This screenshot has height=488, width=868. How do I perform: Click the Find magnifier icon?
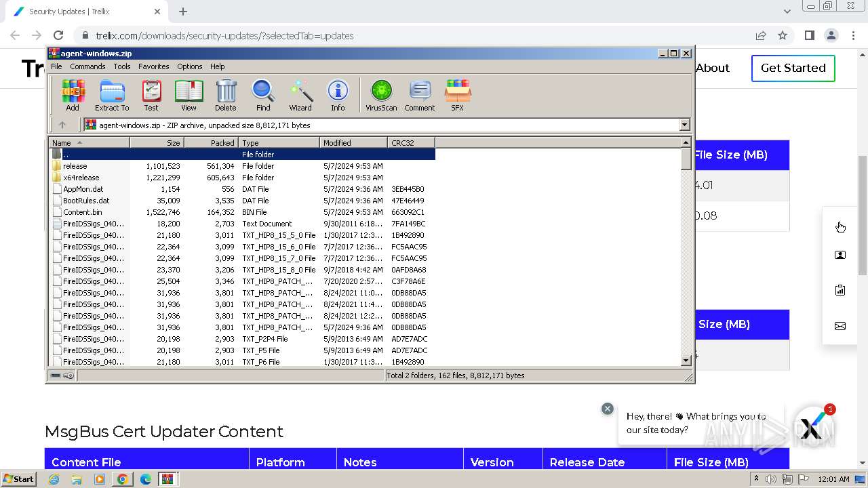click(263, 95)
